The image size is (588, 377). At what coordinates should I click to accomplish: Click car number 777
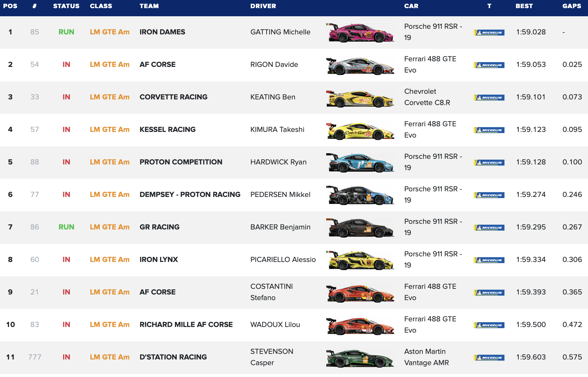coord(35,357)
